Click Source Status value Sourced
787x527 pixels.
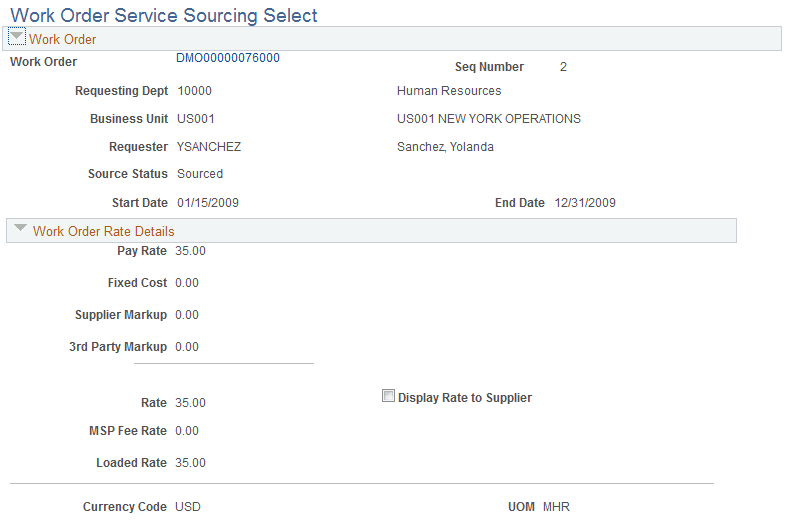tap(200, 174)
